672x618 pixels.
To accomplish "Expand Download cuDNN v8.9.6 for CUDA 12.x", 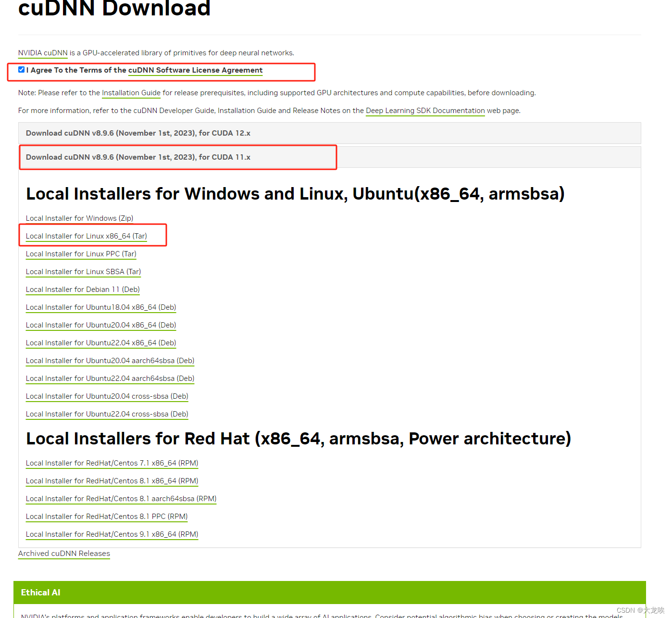I will [x=330, y=133].
